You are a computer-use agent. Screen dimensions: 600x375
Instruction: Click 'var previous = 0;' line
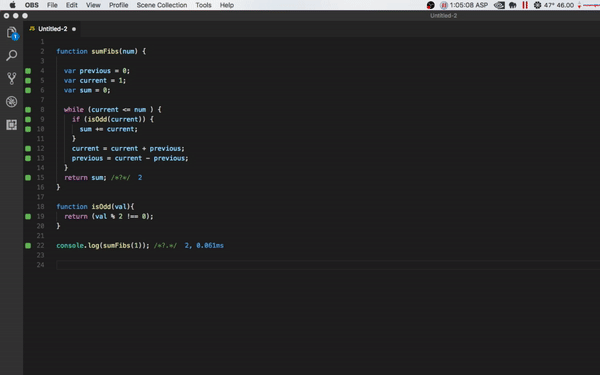click(97, 71)
